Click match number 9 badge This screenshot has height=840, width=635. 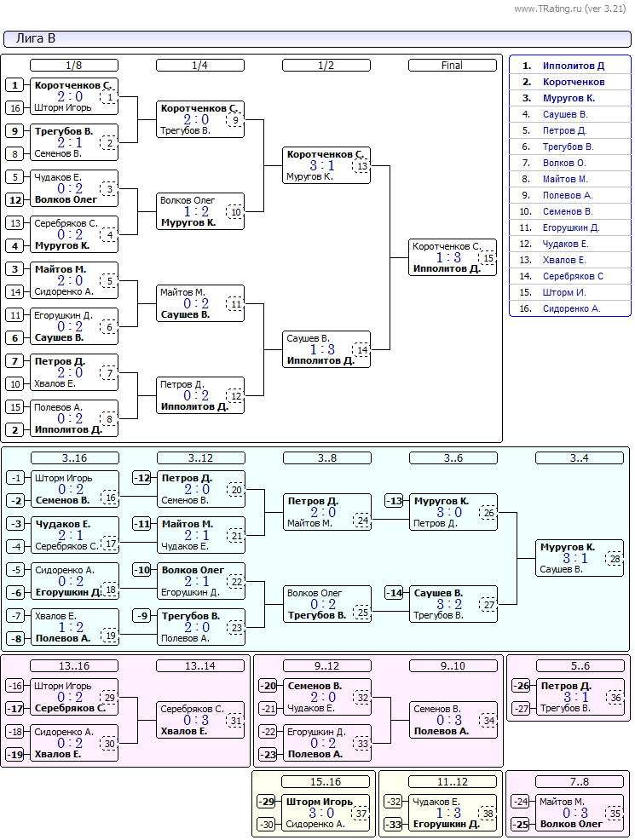coord(235,120)
